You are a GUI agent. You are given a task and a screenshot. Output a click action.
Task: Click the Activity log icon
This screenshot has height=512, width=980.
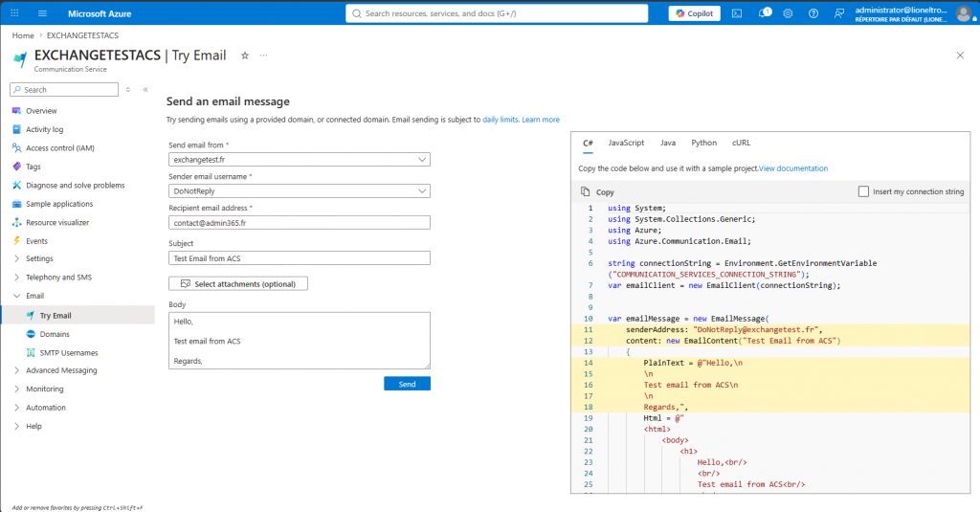coord(17,129)
